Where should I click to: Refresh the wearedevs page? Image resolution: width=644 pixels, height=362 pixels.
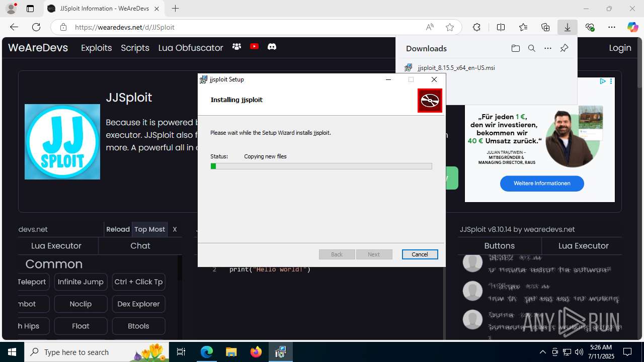click(x=36, y=27)
